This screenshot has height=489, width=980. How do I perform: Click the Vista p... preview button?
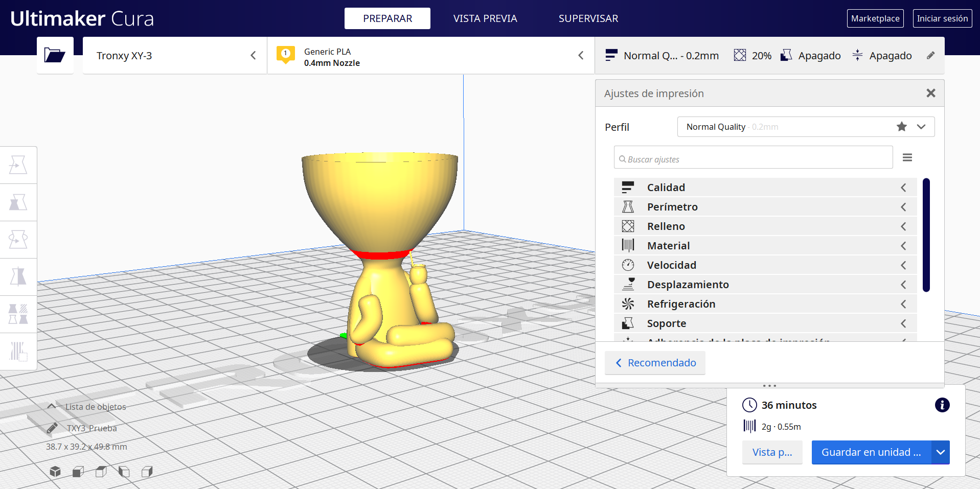772,452
